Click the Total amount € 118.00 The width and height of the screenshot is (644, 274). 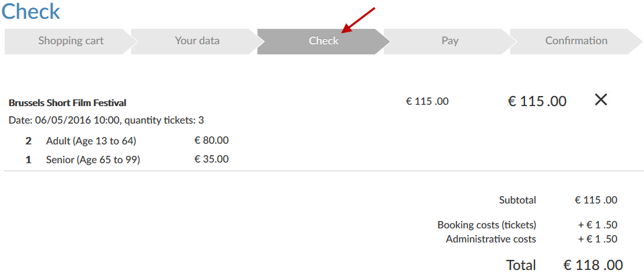click(x=593, y=265)
